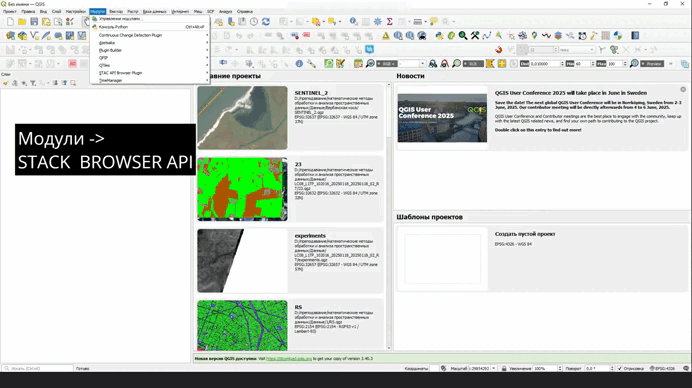Click the Min value stepper field
692x388 pixels.
[x=585, y=64]
